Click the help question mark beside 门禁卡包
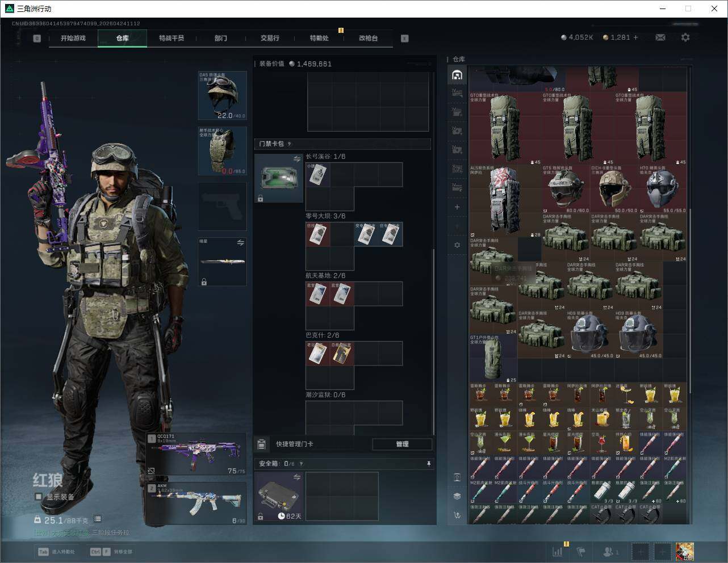The height and width of the screenshot is (563, 728). point(290,144)
